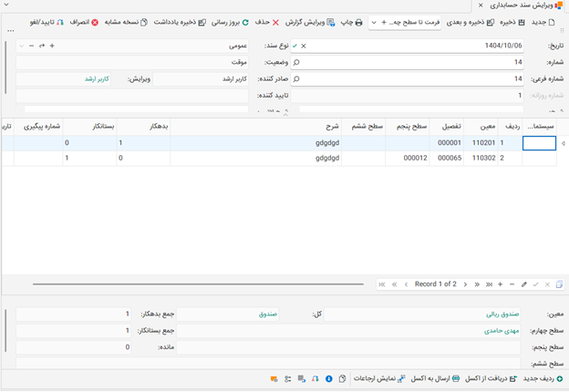Image resolution: width=569 pixels, height=392 pixels.
Task: Click نسخه مشابه (duplicate copy) button
Action: point(126,23)
